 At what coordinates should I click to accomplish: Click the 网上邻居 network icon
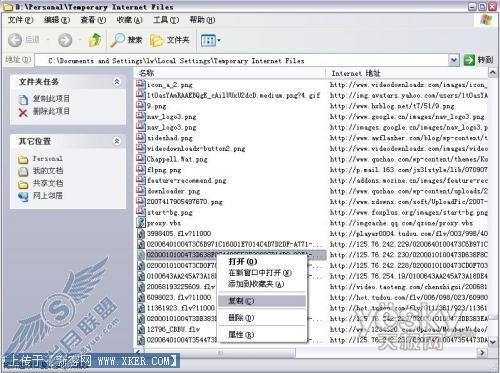[23, 196]
